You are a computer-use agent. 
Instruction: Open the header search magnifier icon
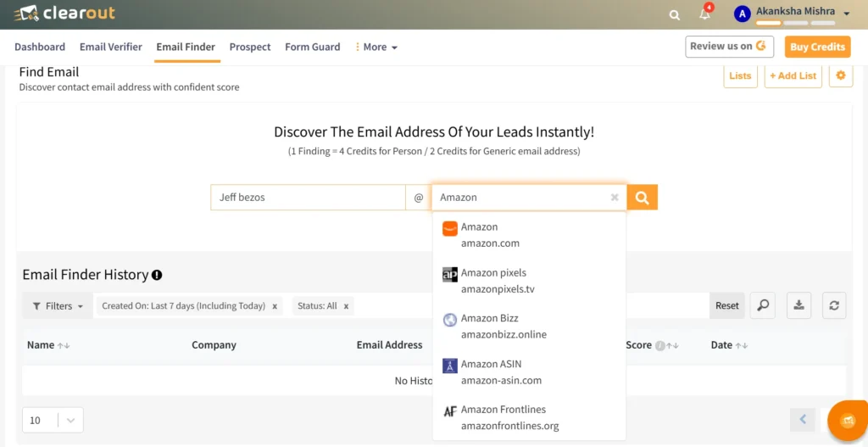pos(674,15)
